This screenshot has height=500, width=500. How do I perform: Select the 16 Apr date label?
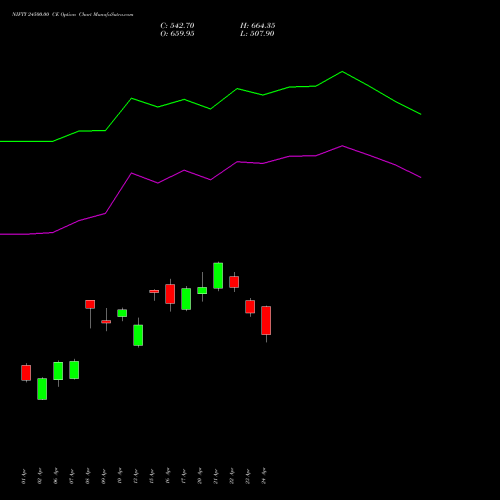click(167, 476)
